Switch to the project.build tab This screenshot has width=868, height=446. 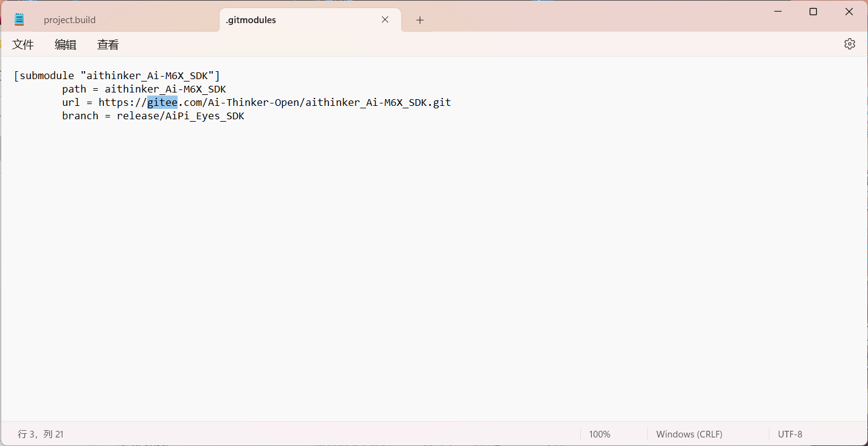pyautogui.click(x=69, y=20)
